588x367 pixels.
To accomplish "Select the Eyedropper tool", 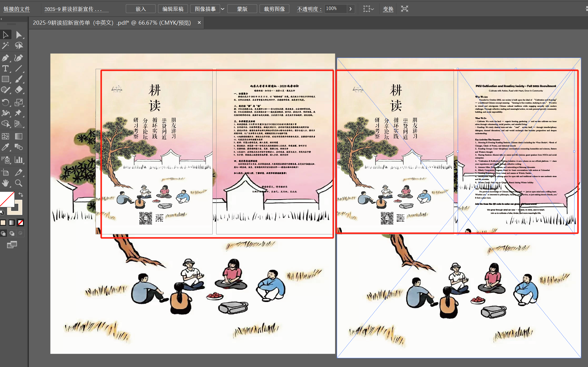I will pyautogui.click(x=6, y=147).
